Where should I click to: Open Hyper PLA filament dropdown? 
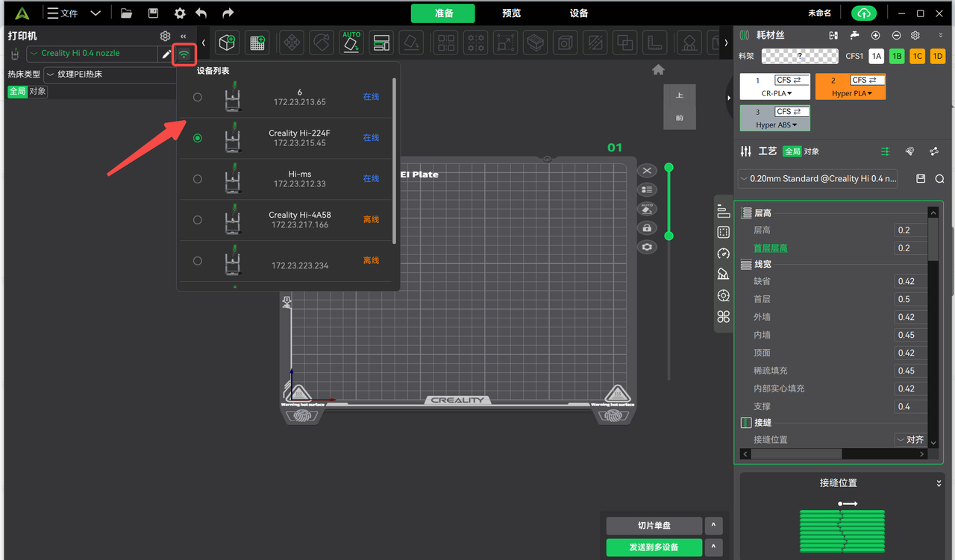click(854, 93)
